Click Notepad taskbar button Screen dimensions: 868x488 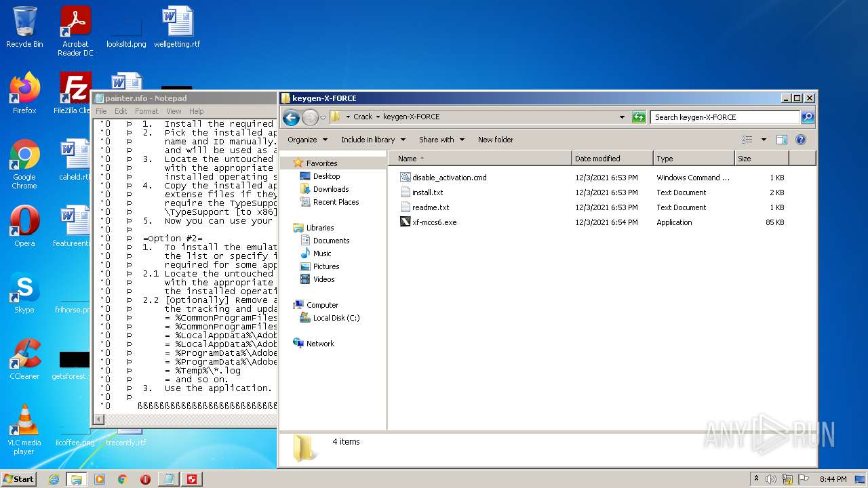pos(168,479)
